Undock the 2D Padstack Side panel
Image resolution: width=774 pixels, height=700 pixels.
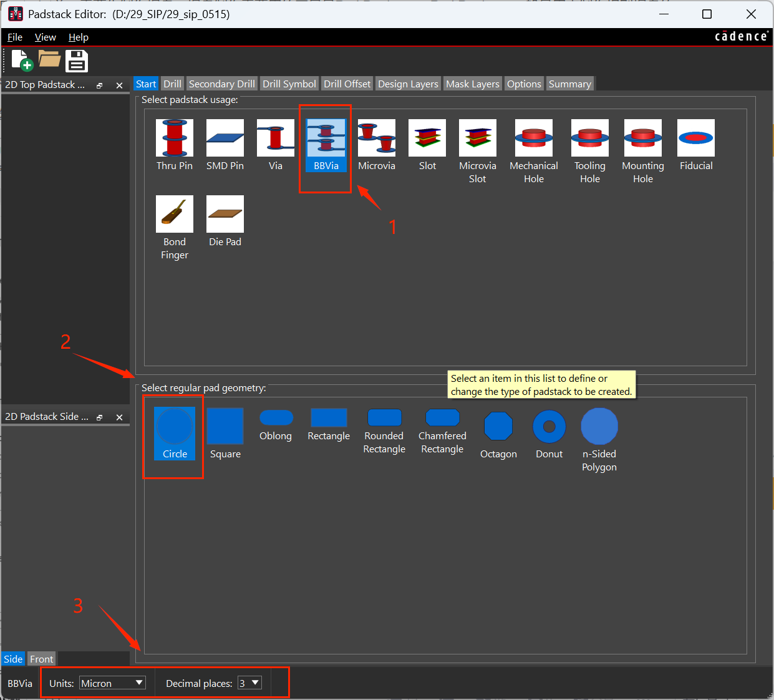(x=100, y=417)
